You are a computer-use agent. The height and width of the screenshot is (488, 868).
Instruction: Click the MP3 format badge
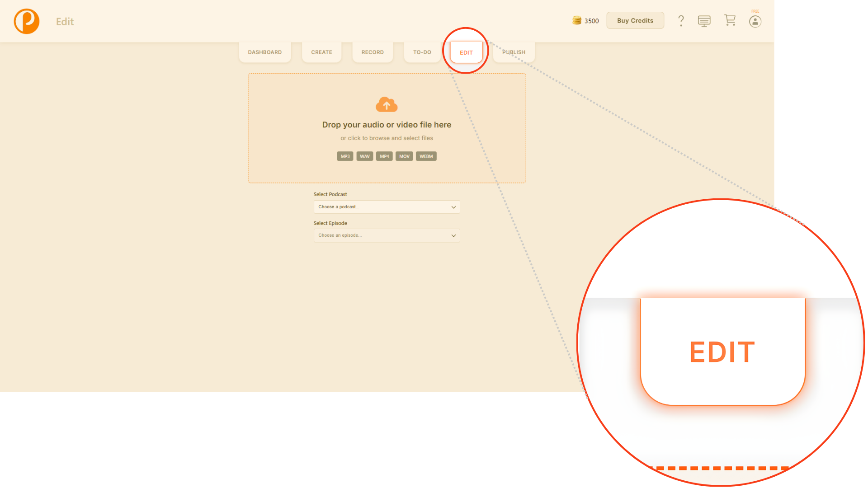tap(345, 156)
